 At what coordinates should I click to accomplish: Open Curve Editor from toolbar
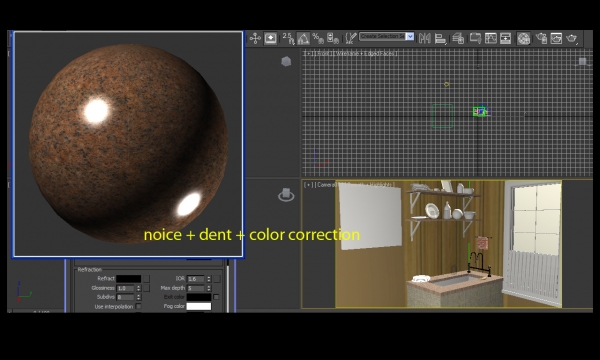[491, 38]
